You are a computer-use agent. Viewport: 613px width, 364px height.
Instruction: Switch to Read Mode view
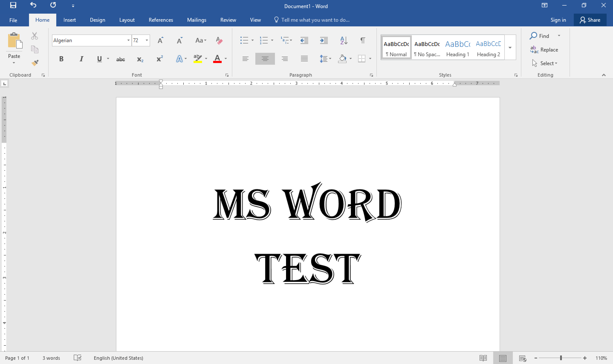tap(483, 358)
